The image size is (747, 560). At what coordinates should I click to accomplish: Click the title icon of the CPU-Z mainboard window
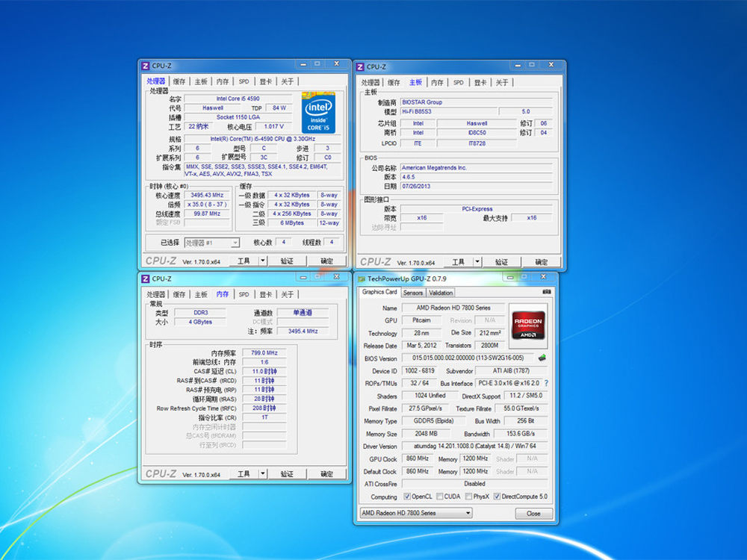(360, 67)
